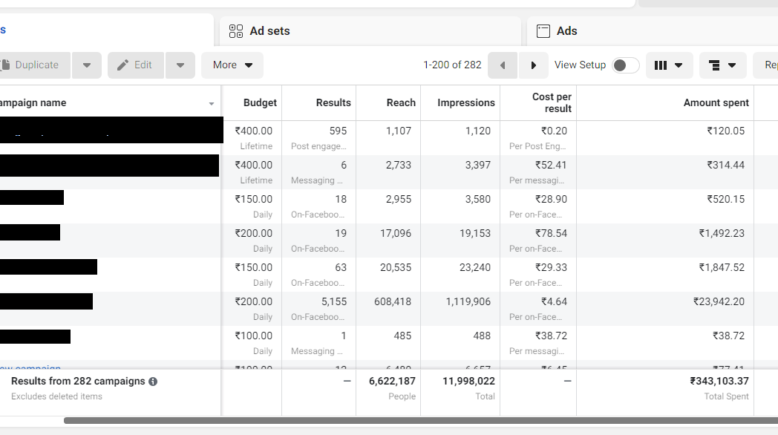778x435 pixels.
Task: Click the 3,397 impressions cell
Action: click(x=478, y=165)
